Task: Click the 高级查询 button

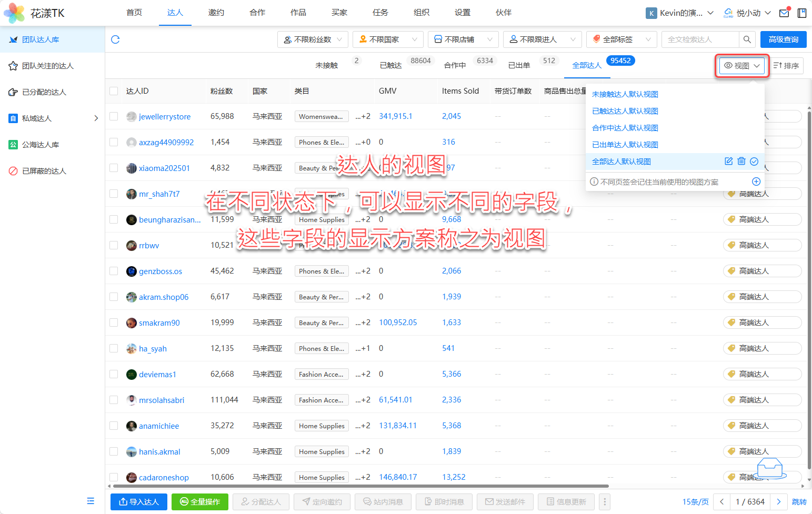Action: click(x=783, y=39)
